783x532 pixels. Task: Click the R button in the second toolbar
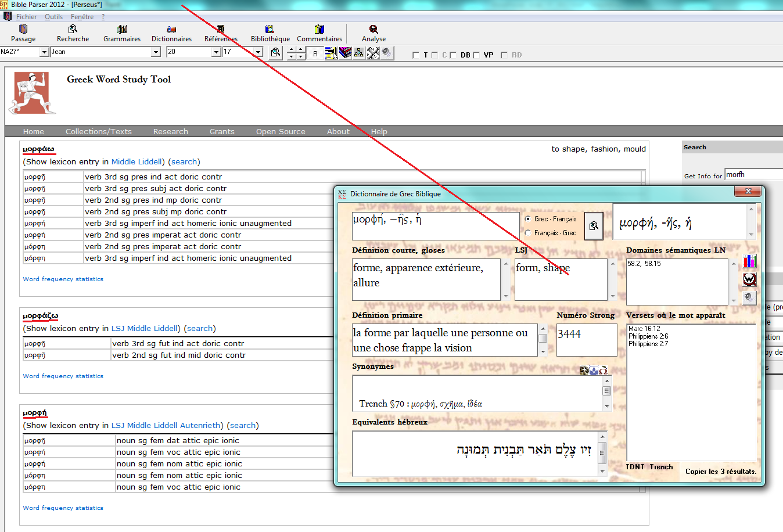pyautogui.click(x=315, y=53)
